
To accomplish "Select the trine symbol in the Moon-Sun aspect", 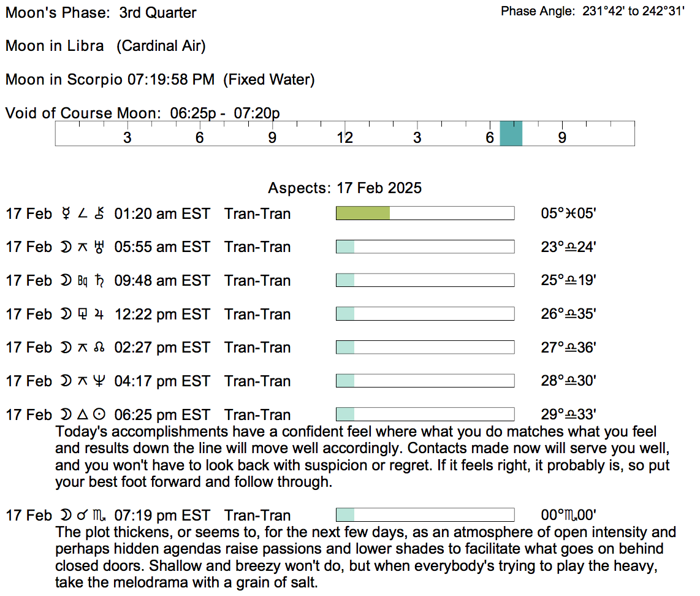I will (82, 415).
